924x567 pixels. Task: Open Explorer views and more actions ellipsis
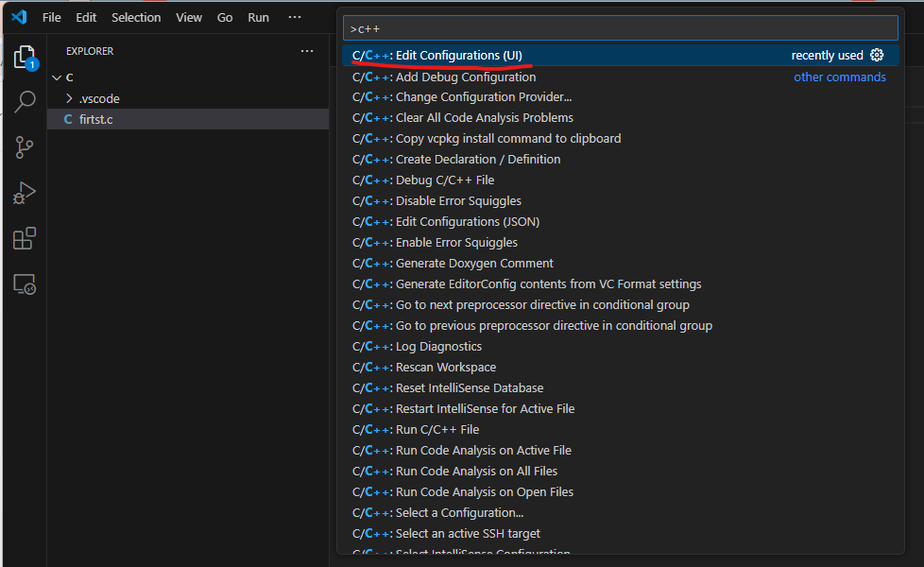pyautogui.click(x=307, y=51)
